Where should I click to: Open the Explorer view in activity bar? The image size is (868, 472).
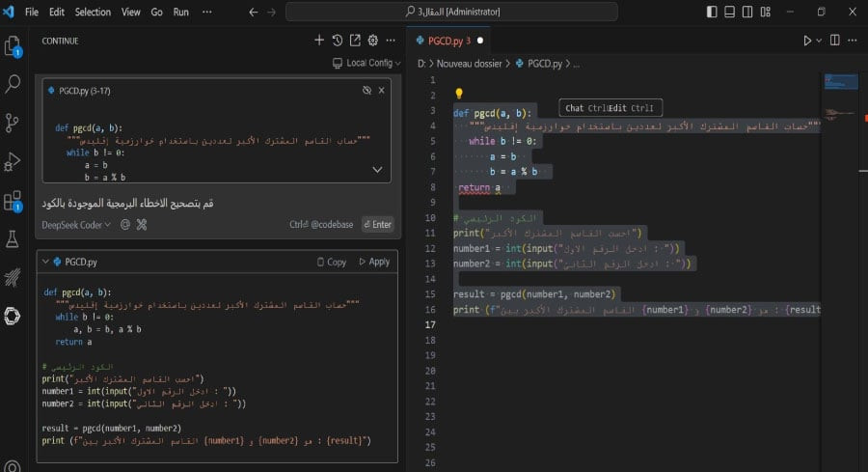tap(13, 46)
